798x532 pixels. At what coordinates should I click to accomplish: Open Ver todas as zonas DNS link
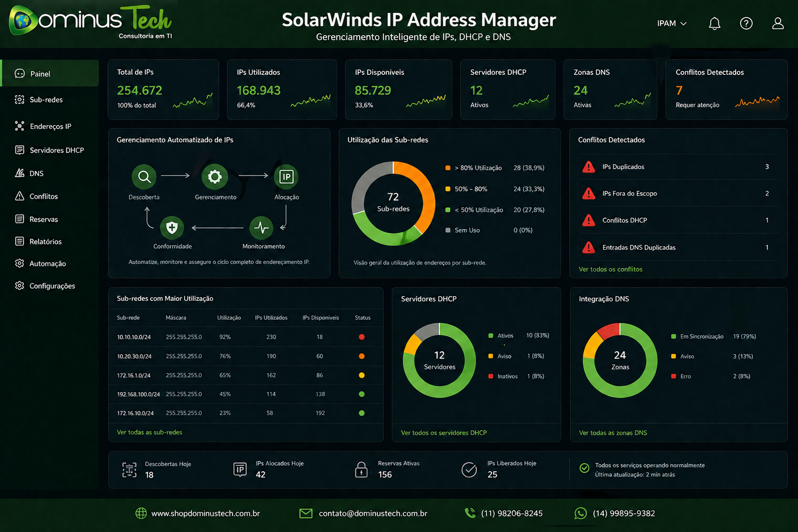(613, 433)
